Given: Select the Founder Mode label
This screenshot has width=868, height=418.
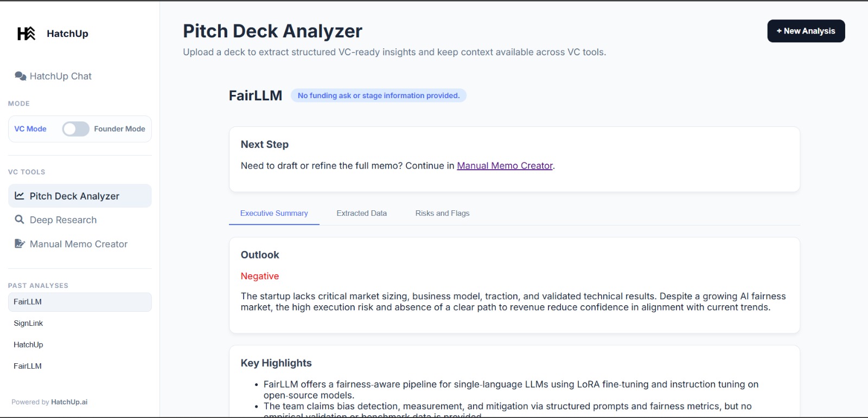Looking at the screenshot, I should pyautogui.click(x=119, y=129).
